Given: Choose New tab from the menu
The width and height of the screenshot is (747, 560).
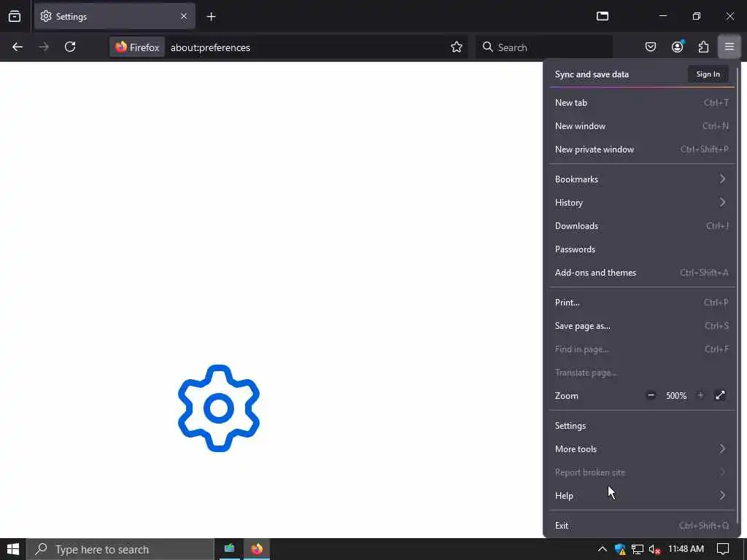Looking at the screenshot, I should (x=642, y=102).
